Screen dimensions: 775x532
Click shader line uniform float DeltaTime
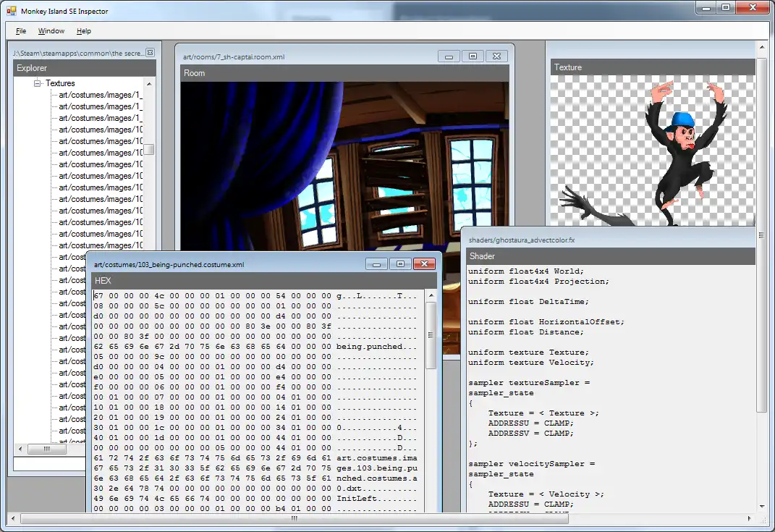click(x=528, y=302)
